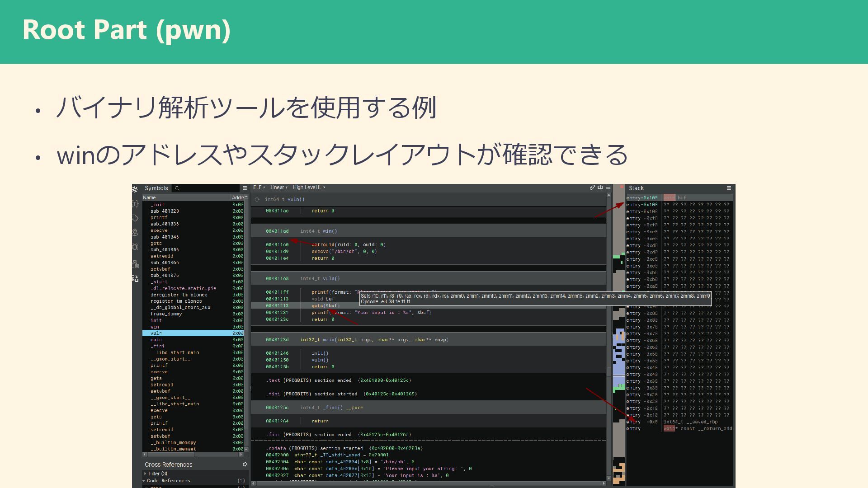
Task: Click the sync link icon in view header
Action: (x=592, y=187)
